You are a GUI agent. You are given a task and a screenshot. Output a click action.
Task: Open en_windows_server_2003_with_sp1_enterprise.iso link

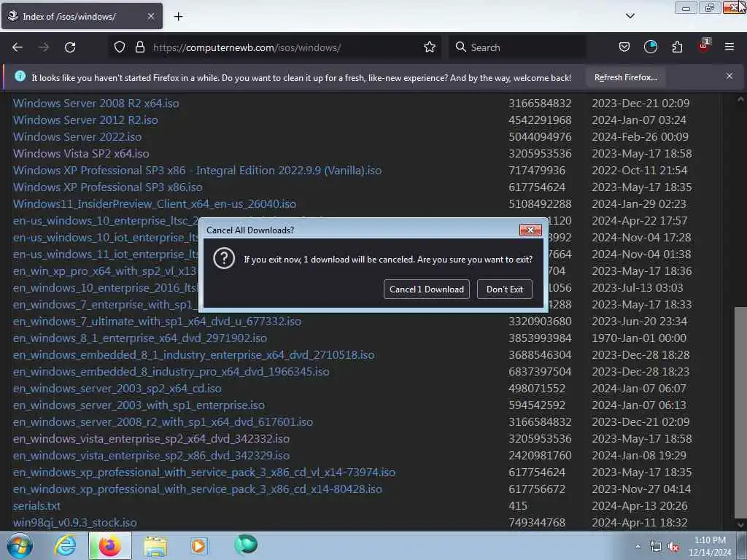[x=139, y=405]
